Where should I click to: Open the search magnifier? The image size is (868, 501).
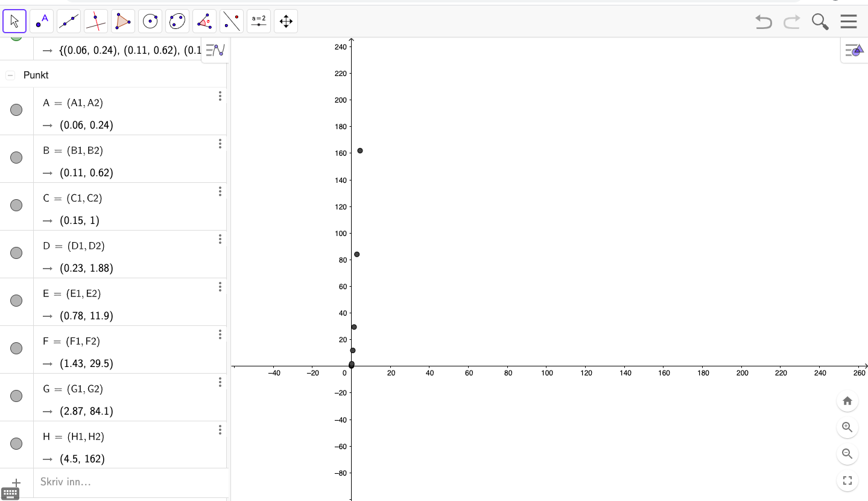820,22
